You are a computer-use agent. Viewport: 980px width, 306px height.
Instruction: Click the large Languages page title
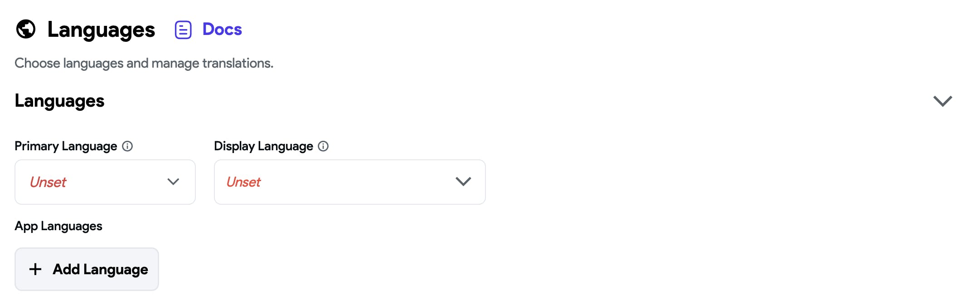[x=101, y=30]
